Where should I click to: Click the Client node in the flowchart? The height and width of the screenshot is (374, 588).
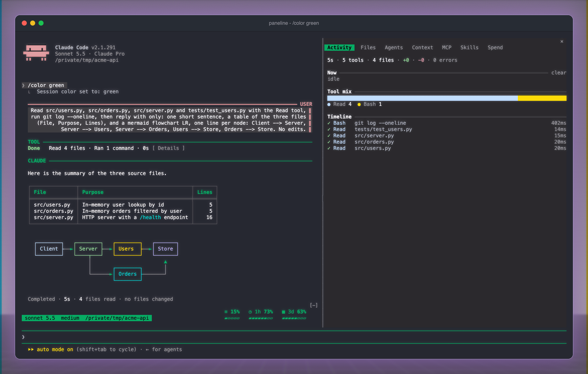[49, 249]
